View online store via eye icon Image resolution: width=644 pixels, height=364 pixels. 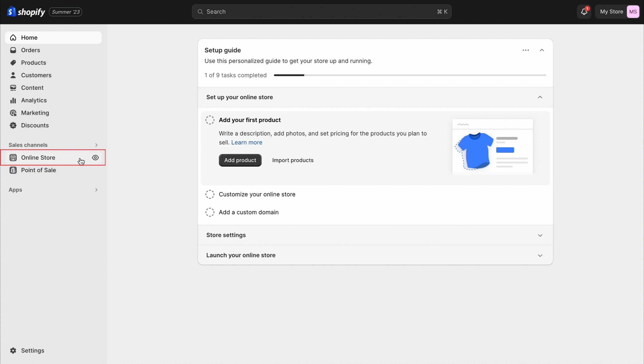click(95, 158)
